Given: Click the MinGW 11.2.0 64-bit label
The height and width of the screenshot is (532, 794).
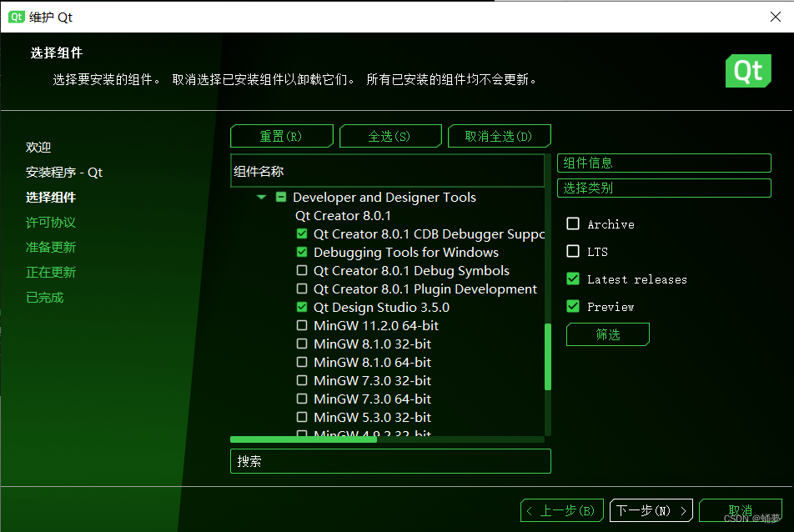Looking at the screenshot, I should point(376,325).
